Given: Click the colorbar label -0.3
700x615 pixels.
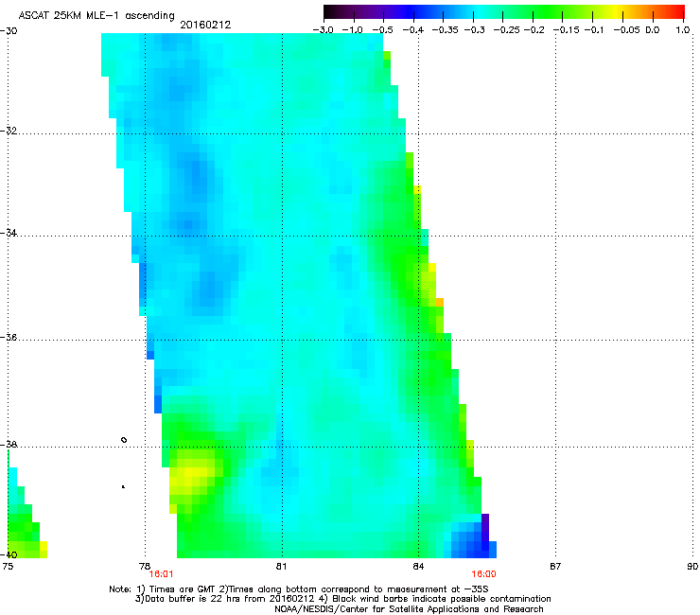Looking at the screenshot, I should point(474,30).
